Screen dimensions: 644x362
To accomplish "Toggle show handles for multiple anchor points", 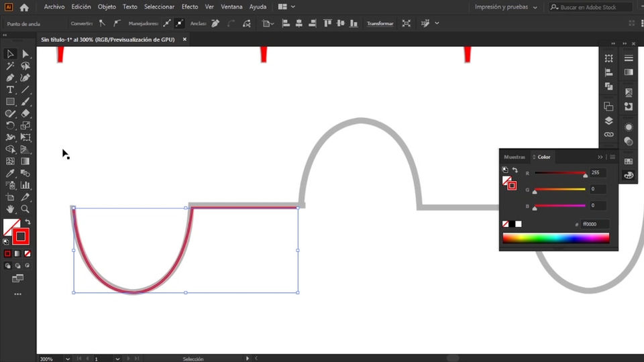I will click(x=166, y=23).
